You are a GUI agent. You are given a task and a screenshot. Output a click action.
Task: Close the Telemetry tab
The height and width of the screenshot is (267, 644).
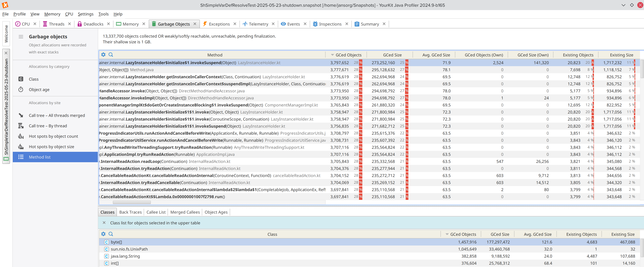pos(273,24)
